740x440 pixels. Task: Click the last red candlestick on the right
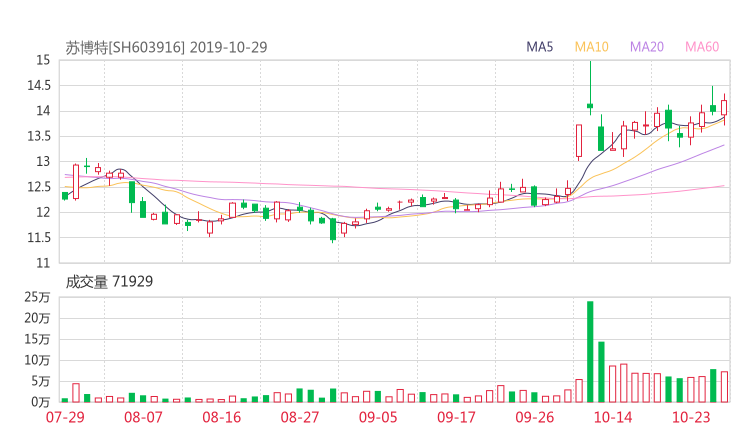click(724, 108)
